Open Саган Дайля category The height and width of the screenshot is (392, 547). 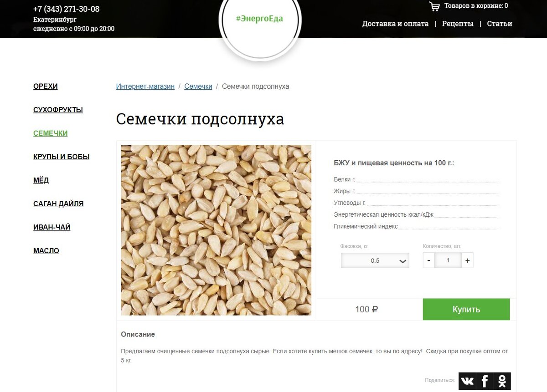pyautogui.click(x=58, y=204)
